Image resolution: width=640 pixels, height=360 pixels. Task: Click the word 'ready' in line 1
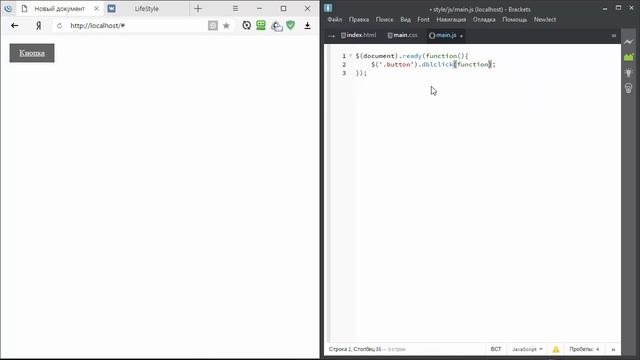coord(411,56)
